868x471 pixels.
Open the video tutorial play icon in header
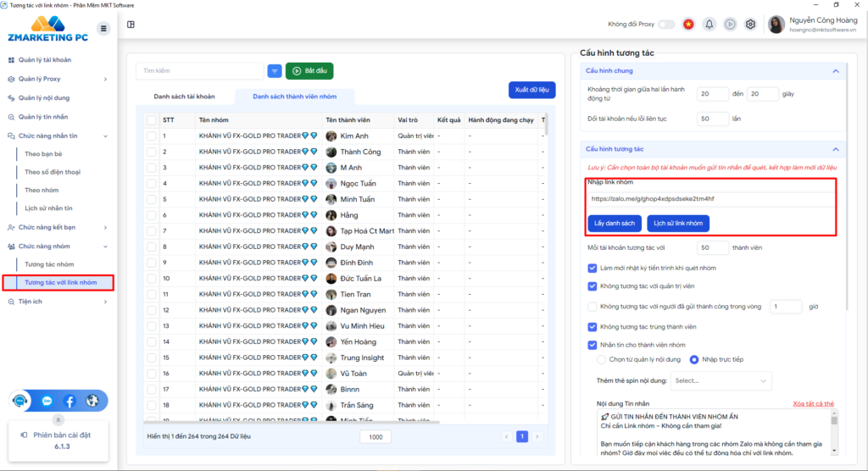pos(730,25)
